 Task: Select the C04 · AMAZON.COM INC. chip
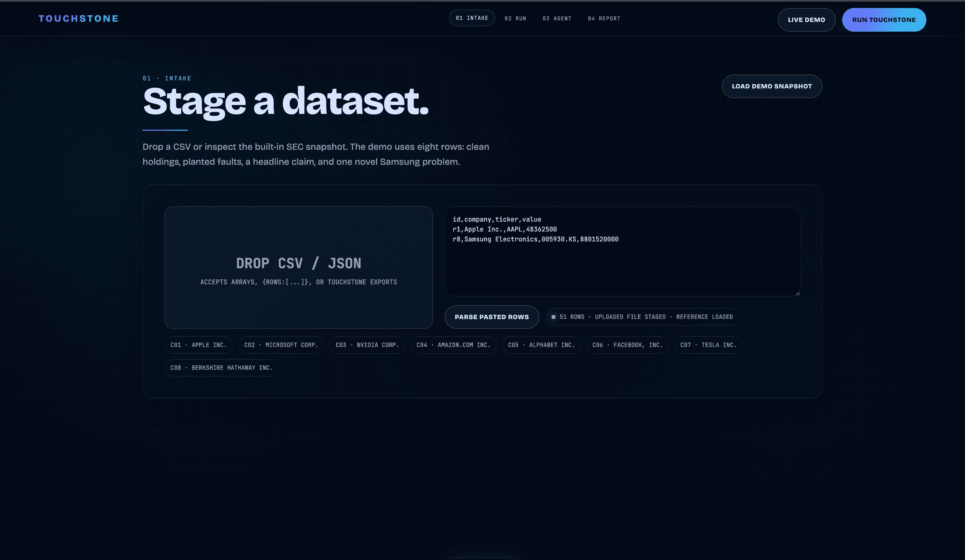453,345
